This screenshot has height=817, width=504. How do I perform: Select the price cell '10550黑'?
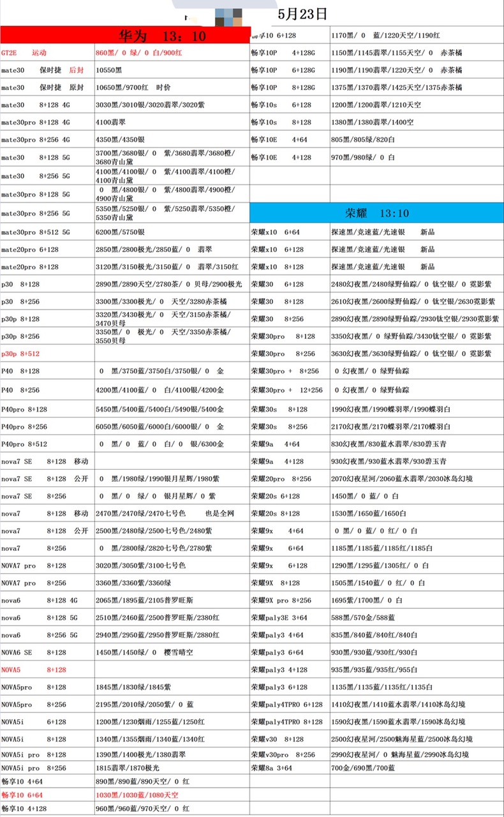(172, 70)
